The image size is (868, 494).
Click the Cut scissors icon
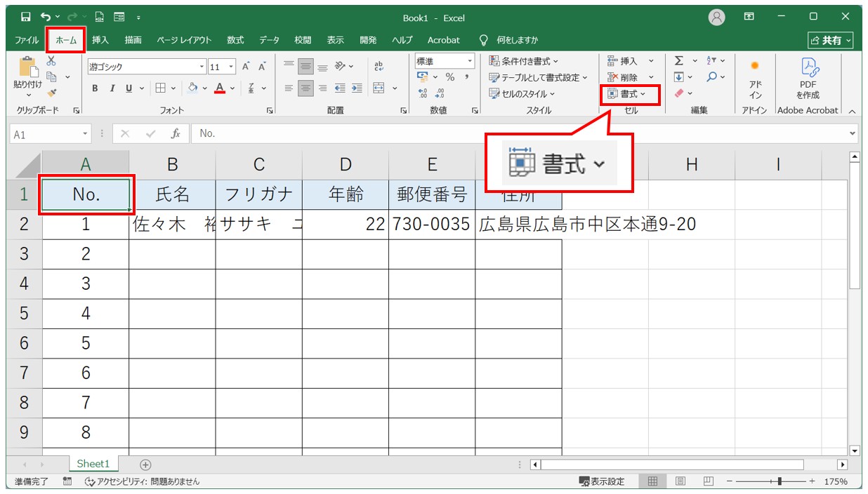point(51,62)
